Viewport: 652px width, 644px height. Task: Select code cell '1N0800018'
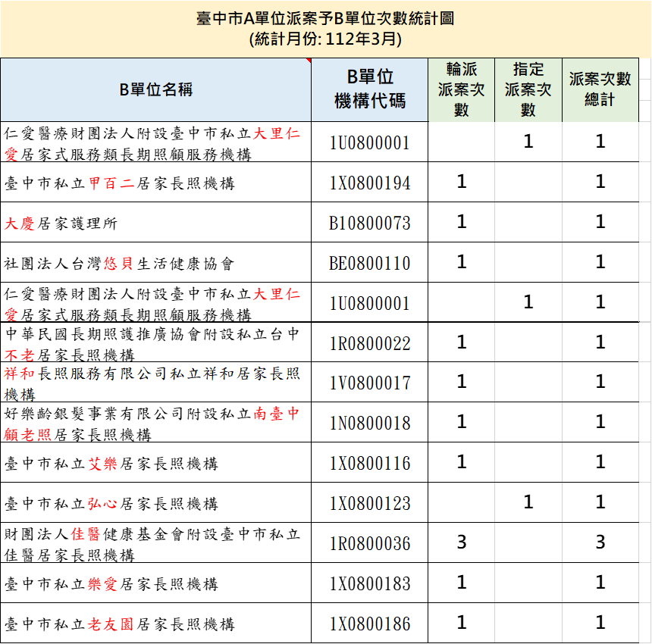pos(370,424)
